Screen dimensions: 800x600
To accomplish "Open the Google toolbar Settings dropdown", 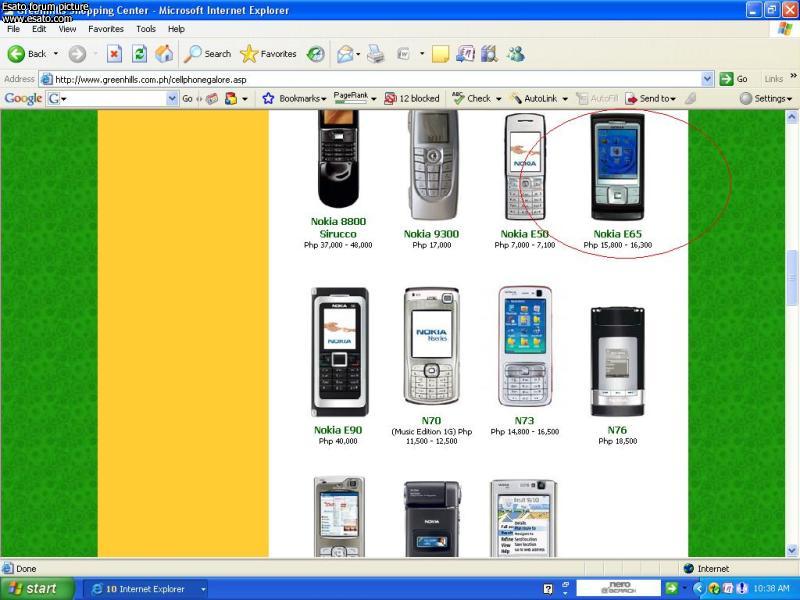I will 766,99.
